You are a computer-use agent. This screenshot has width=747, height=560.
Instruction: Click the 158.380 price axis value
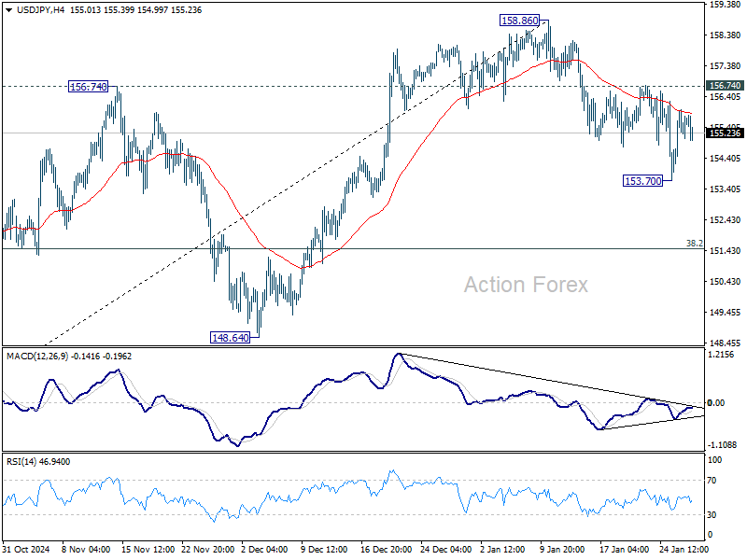click(x=726, y=35)
